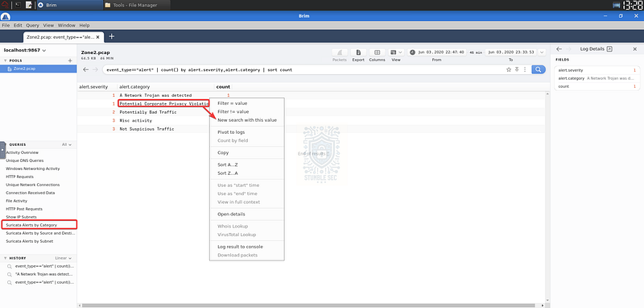Select the Zone2.pcap pool
The width and height of the screenshot is (644, 308).
click(38, 69)
